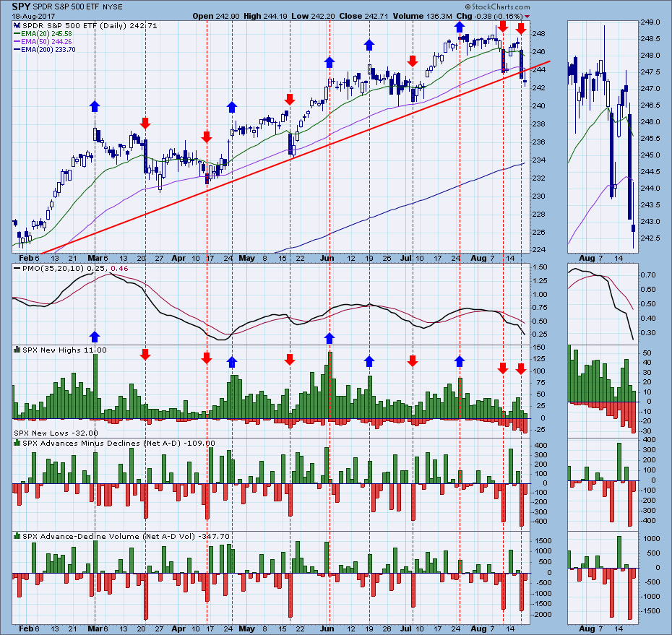Click the bar icon beside SPX Advance-Decline Volume
The image size is (672, 635).
pos(17,536)
